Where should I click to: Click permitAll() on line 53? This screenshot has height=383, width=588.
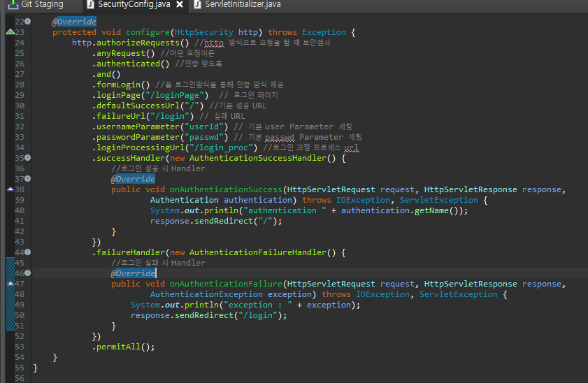(x=123, y=347)
